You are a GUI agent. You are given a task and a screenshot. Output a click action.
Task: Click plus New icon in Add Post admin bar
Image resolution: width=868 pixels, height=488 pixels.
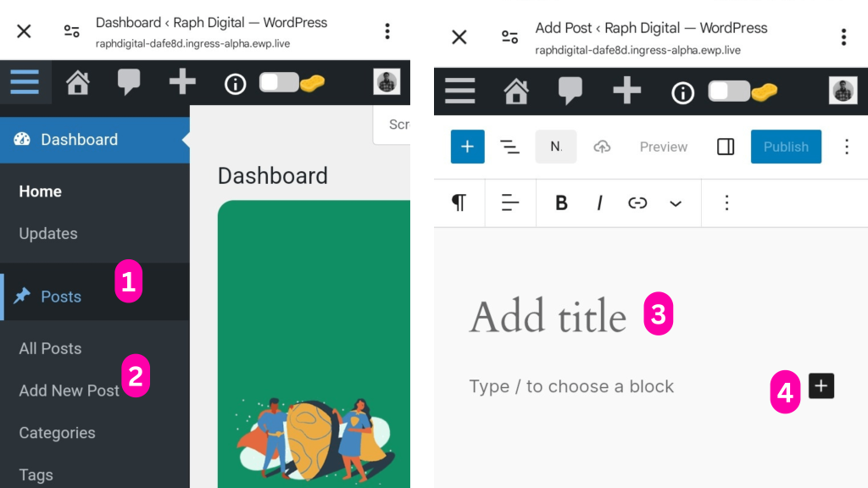tap(626, 90)
